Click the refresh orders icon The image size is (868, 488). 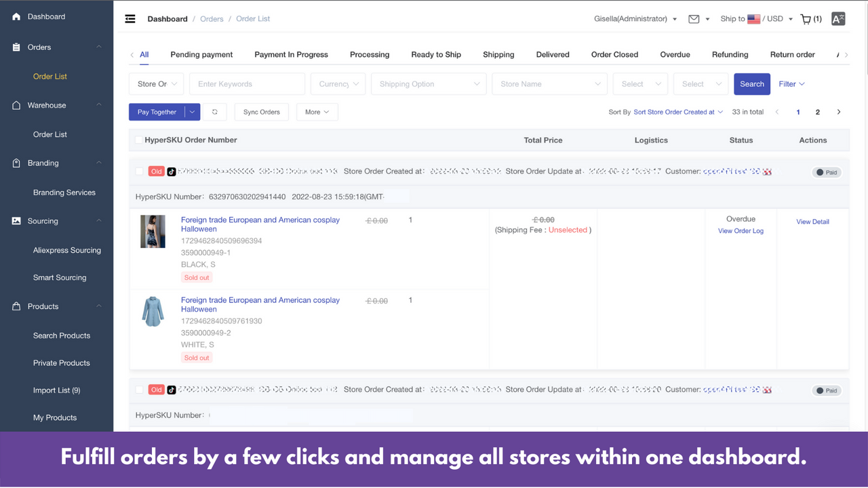[x=214, y=112]
